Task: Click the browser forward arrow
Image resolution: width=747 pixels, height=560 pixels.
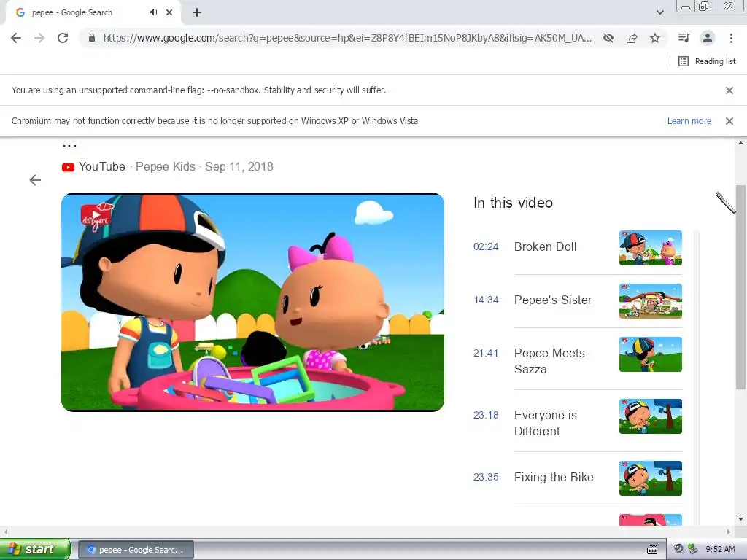Action: pos(39,38)
